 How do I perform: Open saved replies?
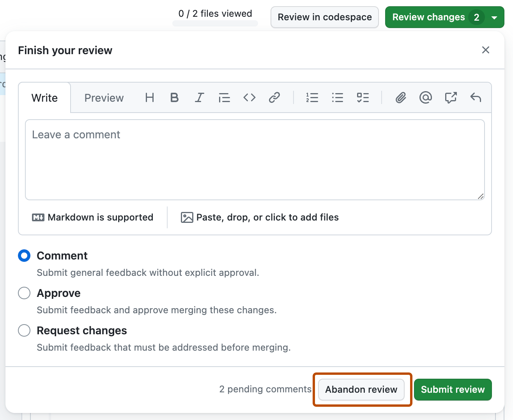[x=476, y=97]
